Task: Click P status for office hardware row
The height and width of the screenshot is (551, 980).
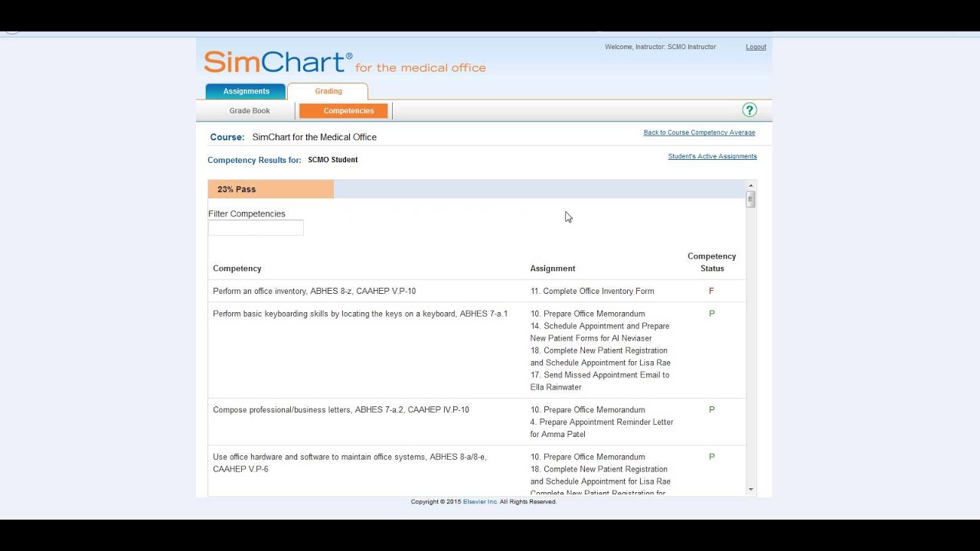Action: pos(711,457)
